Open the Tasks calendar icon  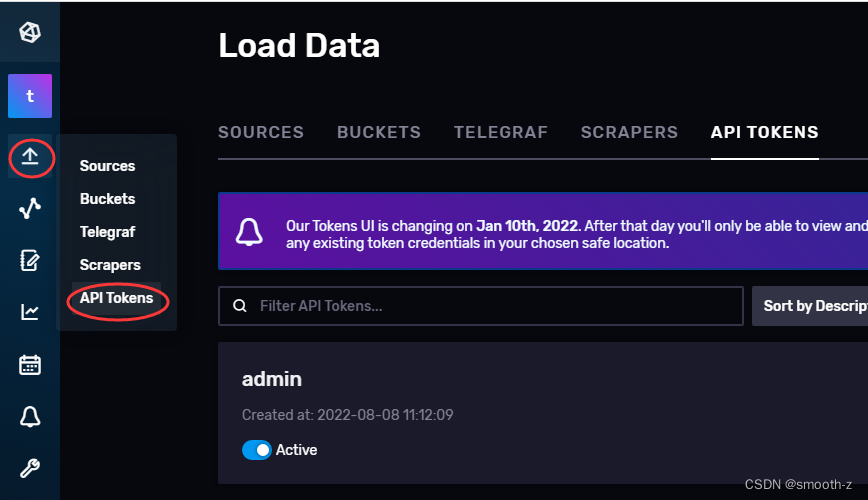[30, 365]
